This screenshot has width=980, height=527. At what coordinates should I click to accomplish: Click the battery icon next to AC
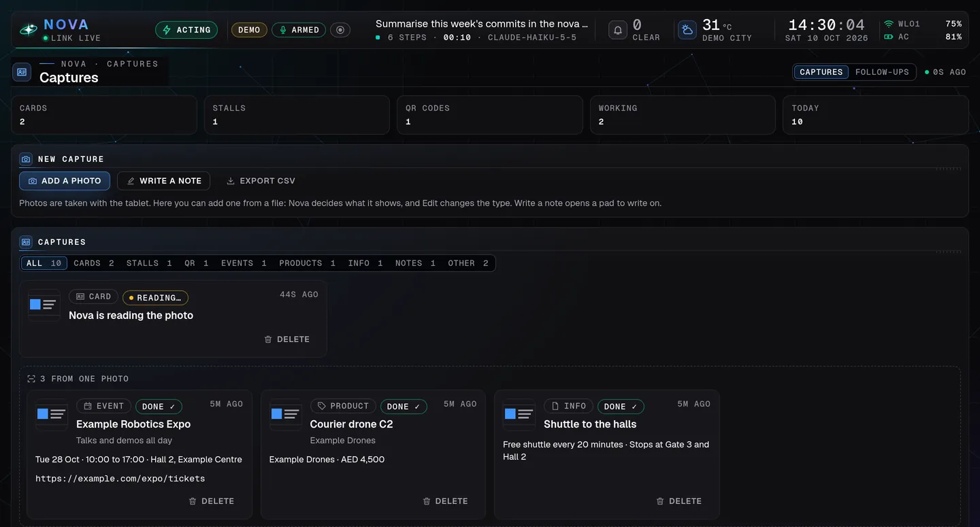[x=888, y=37]
